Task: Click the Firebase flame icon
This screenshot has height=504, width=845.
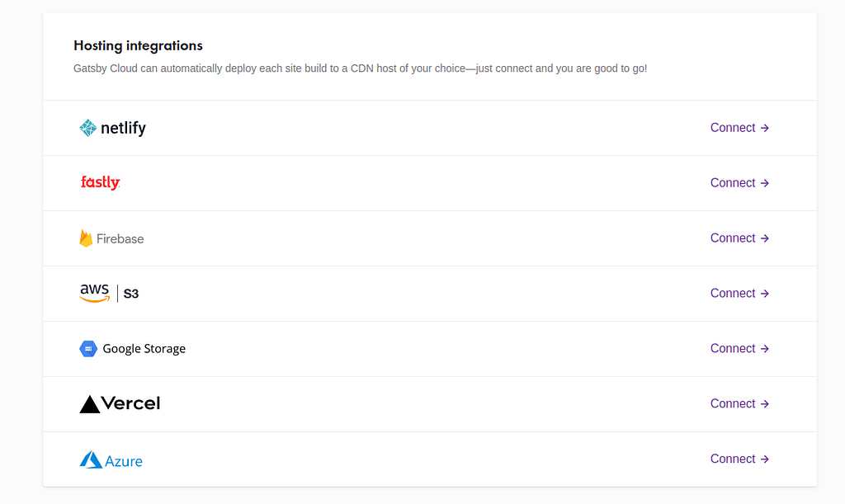Action: (x=86, y=238)
